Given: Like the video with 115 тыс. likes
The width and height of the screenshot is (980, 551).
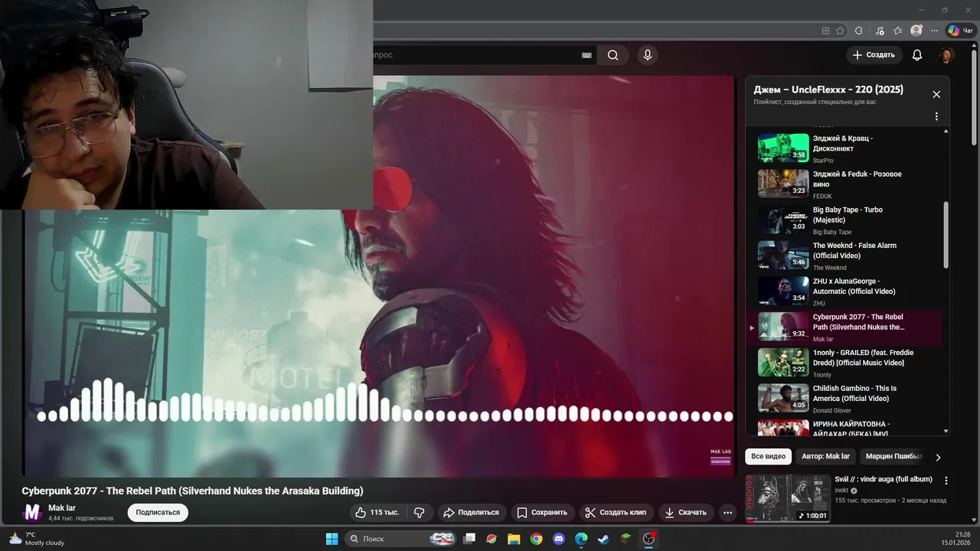Looking at the screenshot, I should click(x=377, y=512).
